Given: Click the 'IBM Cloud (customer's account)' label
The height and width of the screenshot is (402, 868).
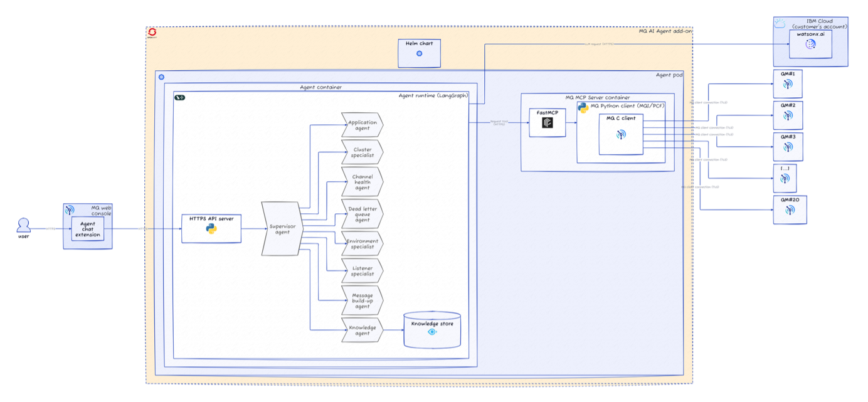Looking at the screenshot, I should (x=819, y=24).
